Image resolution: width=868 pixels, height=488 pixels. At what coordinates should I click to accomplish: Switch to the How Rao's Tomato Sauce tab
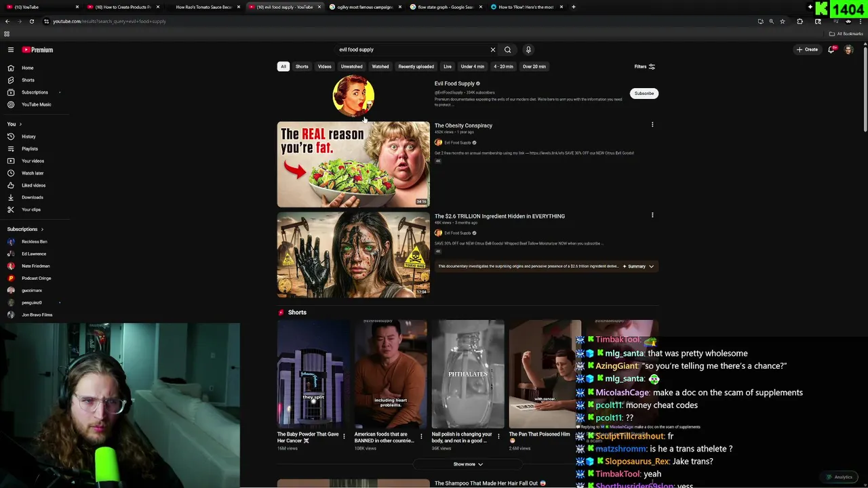[203, 7]
